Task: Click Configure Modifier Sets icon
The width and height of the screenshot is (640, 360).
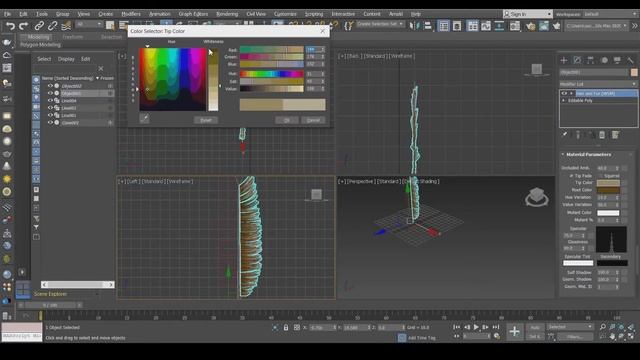Action: pyautogui.click(x=616, y=135)
